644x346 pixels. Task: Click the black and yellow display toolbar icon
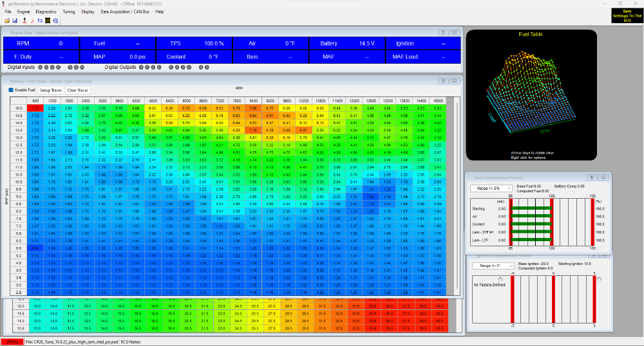(48, 21)
